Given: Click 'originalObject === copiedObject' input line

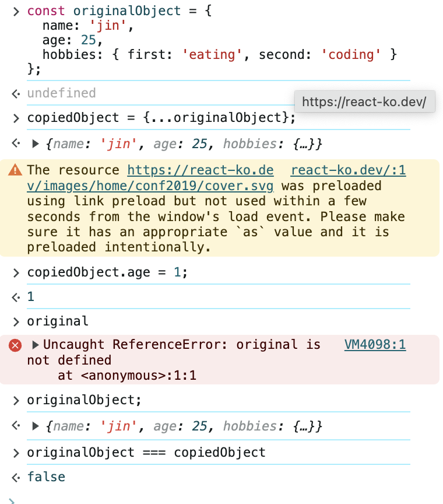Looking at the screenshot, I should [146, 453].
